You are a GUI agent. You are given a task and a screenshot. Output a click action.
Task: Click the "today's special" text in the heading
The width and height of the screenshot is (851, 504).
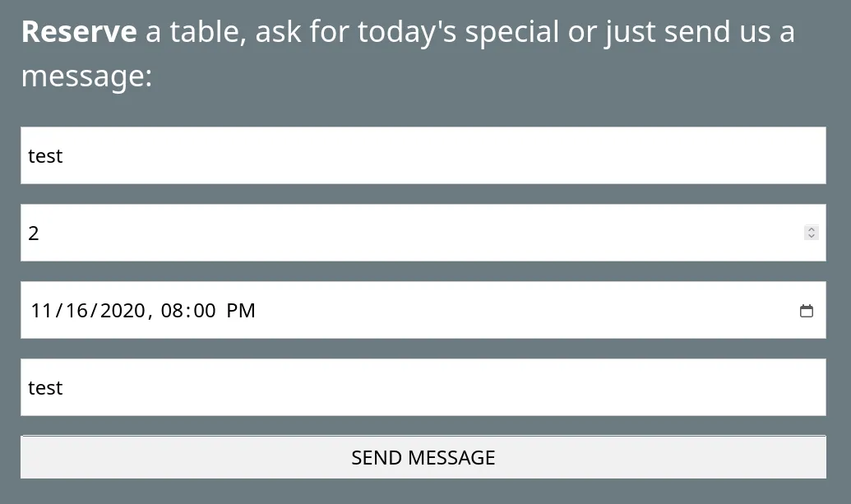pyautogui.click(x=458, y=33)
